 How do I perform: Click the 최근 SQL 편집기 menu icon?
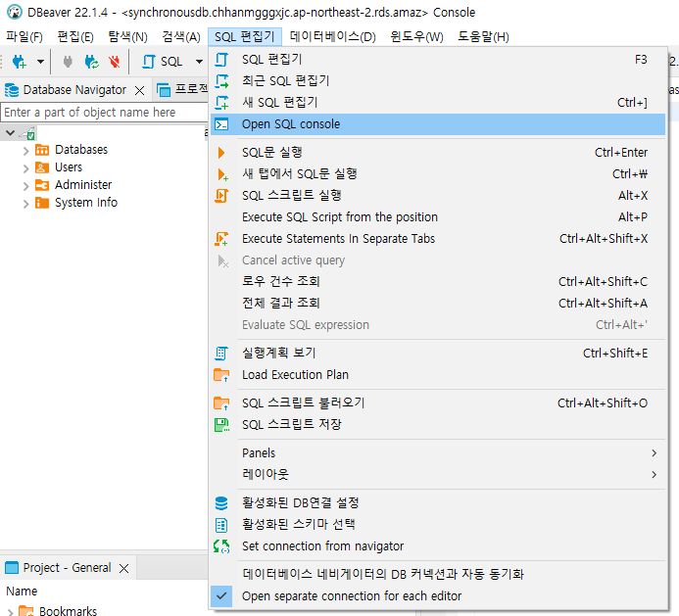221,81
